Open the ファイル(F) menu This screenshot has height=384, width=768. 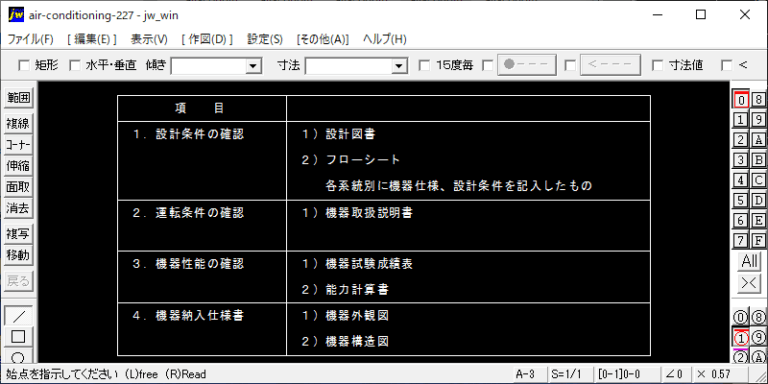coord(30,40)
